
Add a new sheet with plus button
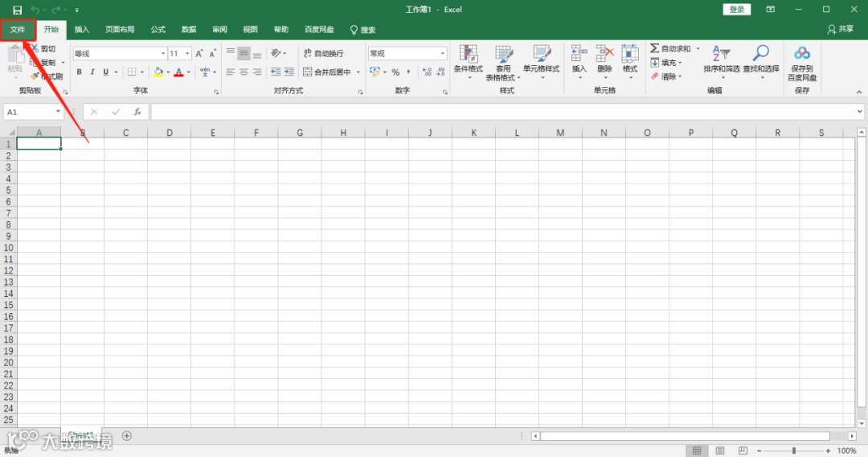click(127, 436)
